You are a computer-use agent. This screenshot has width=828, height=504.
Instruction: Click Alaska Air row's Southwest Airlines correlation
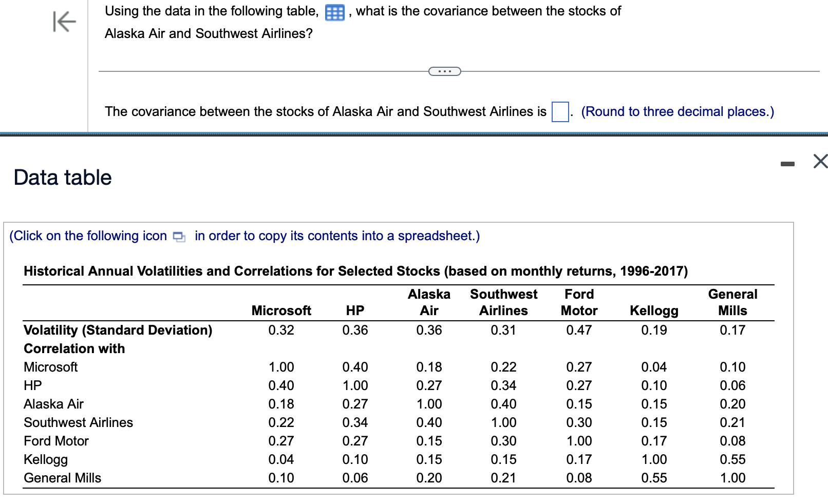click(x=503, y=404)
